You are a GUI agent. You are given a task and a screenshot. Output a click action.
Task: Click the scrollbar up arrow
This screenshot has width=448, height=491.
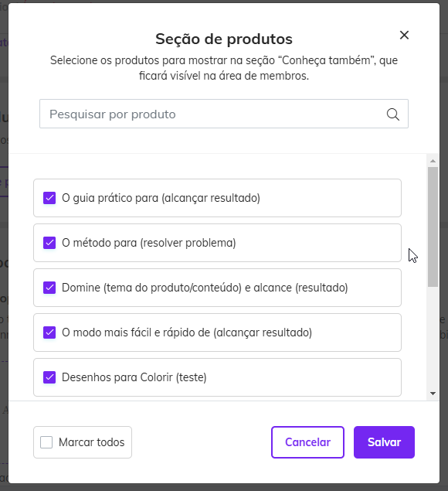tap(433, 161)
